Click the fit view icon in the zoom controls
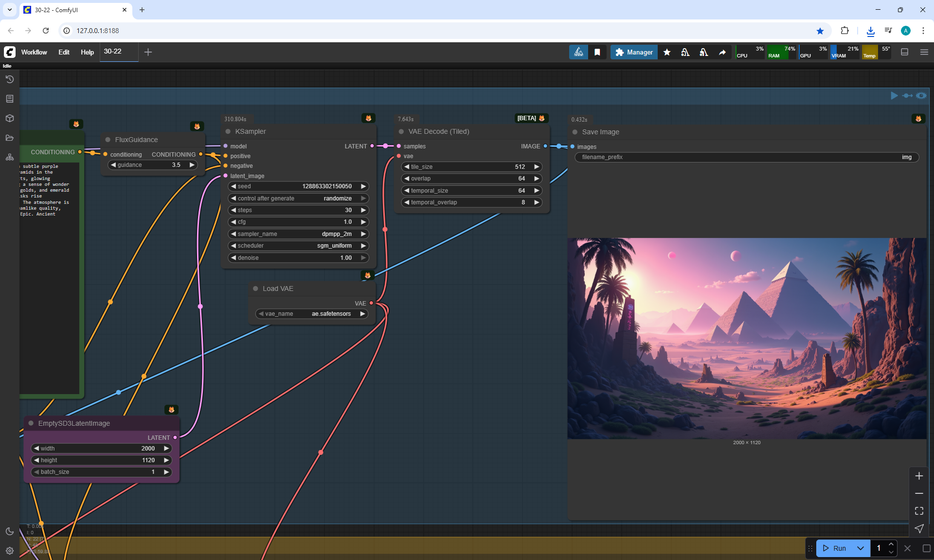934x560 pixels. click(919, 511)
